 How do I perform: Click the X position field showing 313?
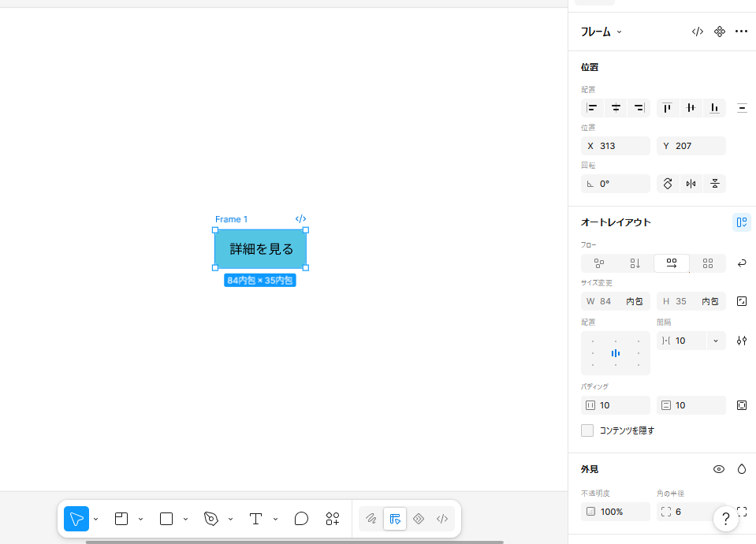click(616, 146)
